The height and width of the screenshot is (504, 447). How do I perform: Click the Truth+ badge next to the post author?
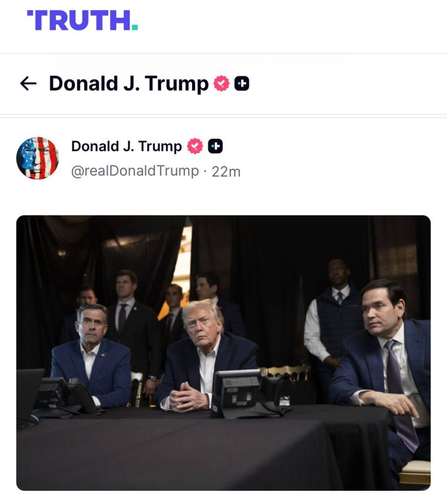click(x=215, y=147)
